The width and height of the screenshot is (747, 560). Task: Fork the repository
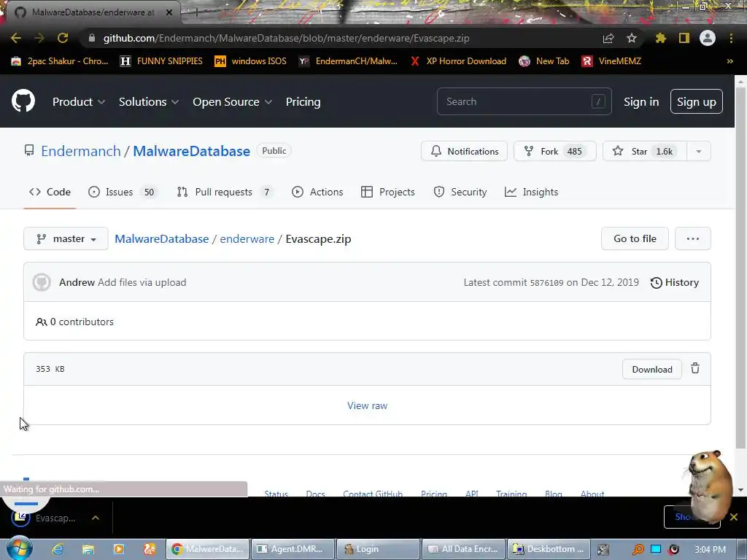(x=554, y=151)
